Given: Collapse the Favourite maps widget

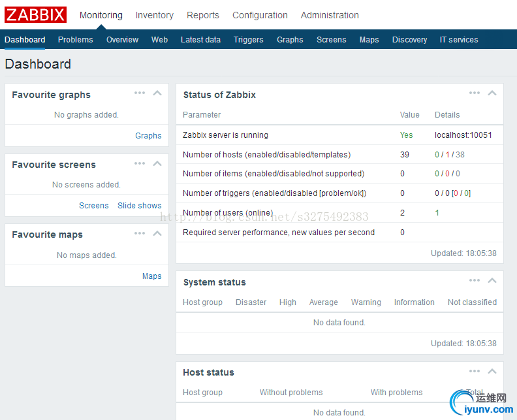Looking at the screenshot, I should pyautogui.click(x=157, y=234).
